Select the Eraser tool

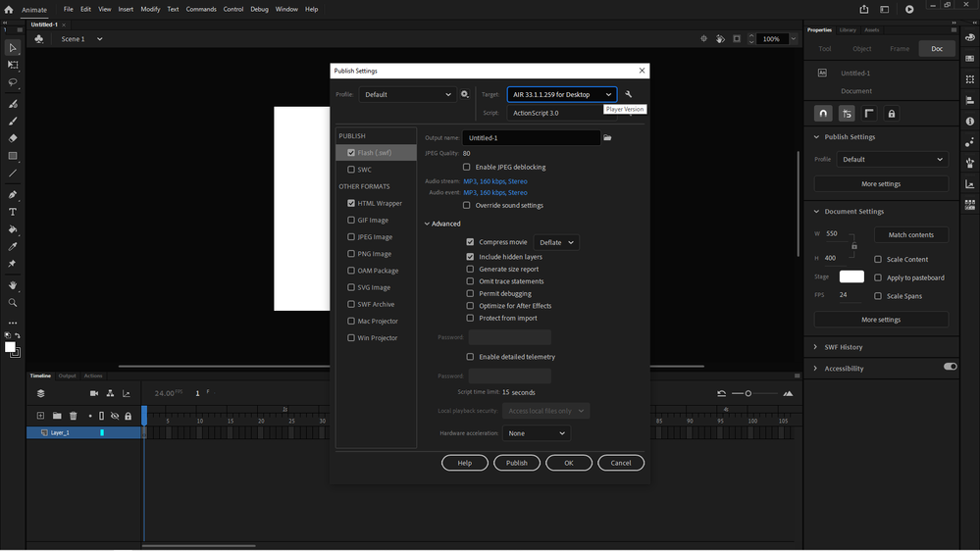point(13,138)
